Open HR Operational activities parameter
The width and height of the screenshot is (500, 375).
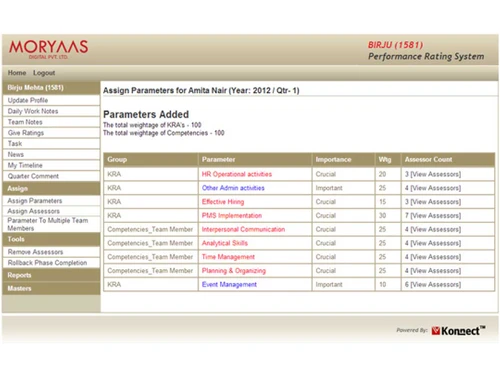click(237, 174)
